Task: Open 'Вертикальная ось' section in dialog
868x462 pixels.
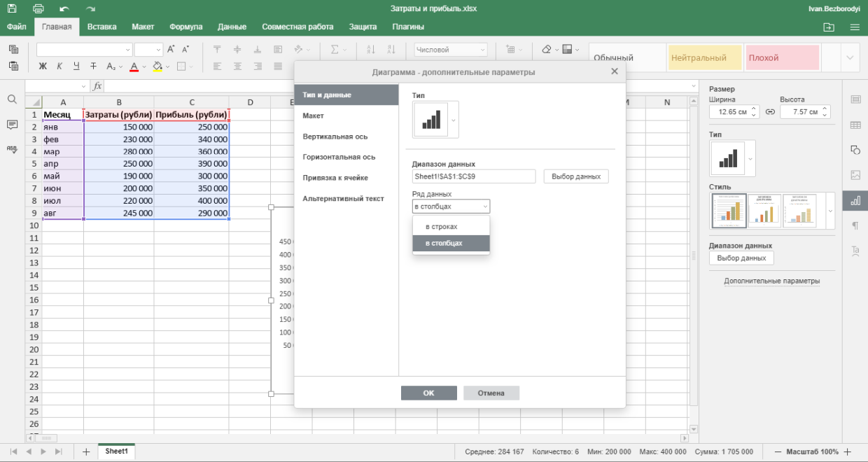Action: coord(346,136)
